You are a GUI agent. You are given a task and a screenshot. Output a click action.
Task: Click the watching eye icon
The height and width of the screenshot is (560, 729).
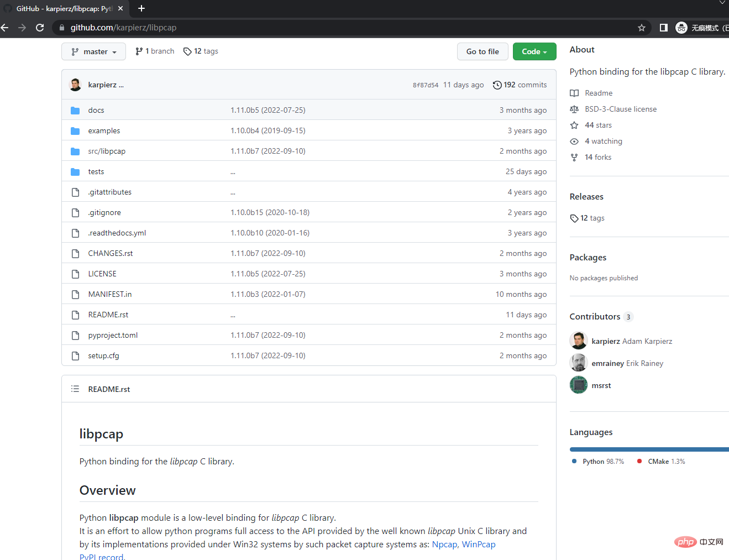point(575,142)
